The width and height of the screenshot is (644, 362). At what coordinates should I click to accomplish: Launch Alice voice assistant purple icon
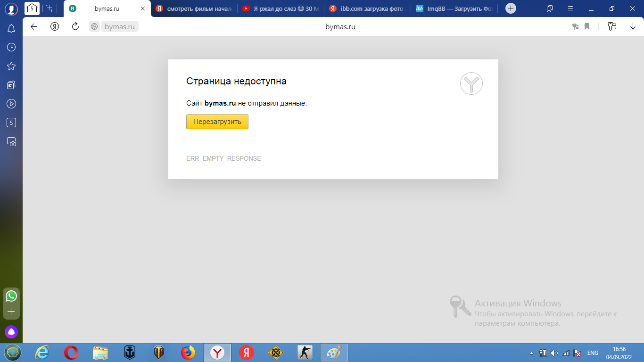point(11,332)
